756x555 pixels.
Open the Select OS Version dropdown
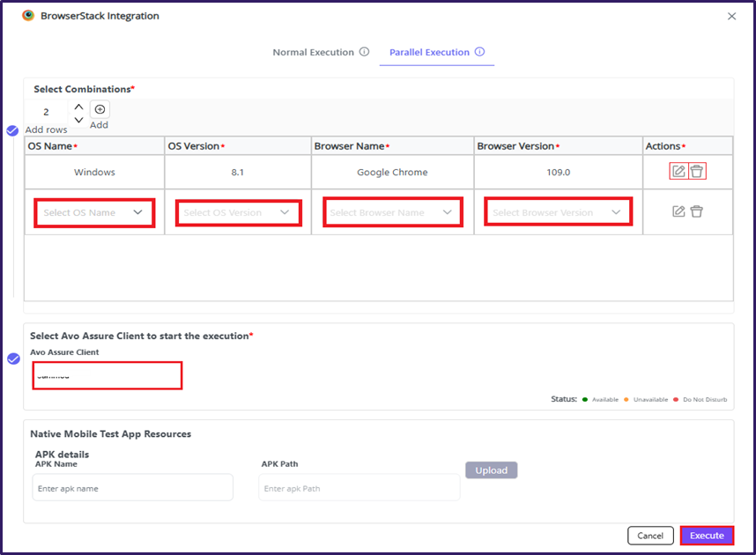coord(238,212)
